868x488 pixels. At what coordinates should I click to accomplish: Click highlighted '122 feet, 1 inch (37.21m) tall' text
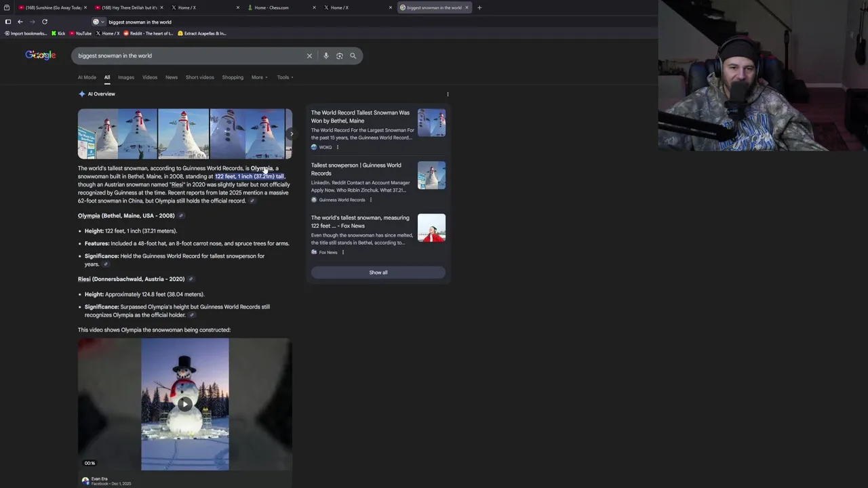click(x=250, y=176)
